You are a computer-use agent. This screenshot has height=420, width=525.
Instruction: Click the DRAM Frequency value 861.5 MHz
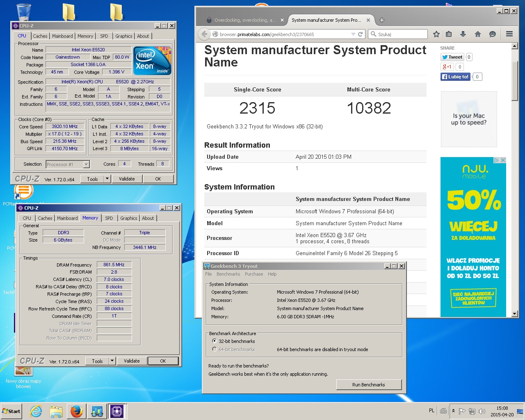pyautogui.click(x=114, y=265)
